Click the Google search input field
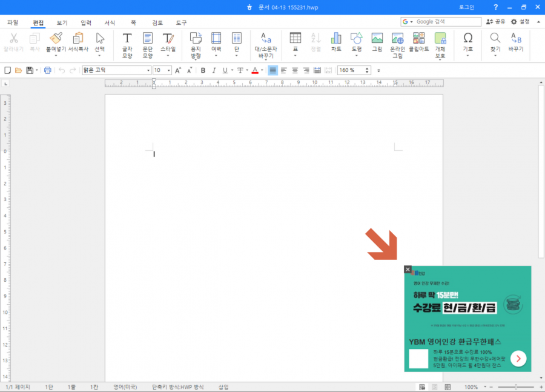This screenshot has width=545, height=392. (x=448, y=22)
